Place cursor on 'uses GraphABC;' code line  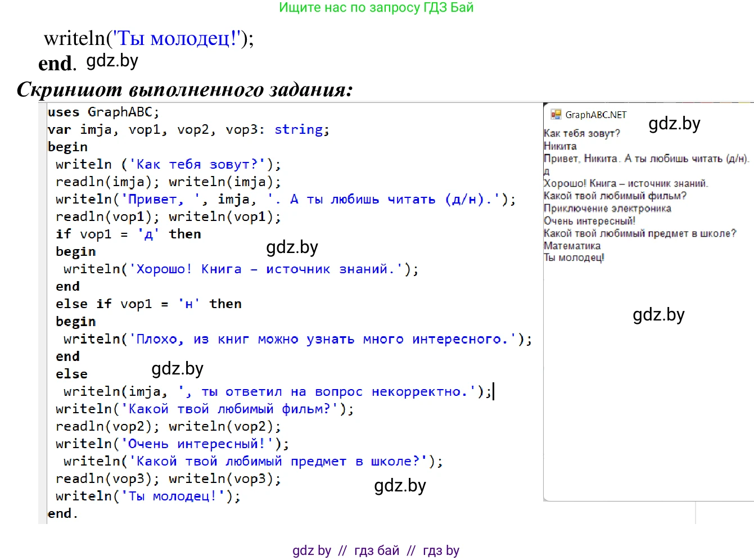pos(103,112)
